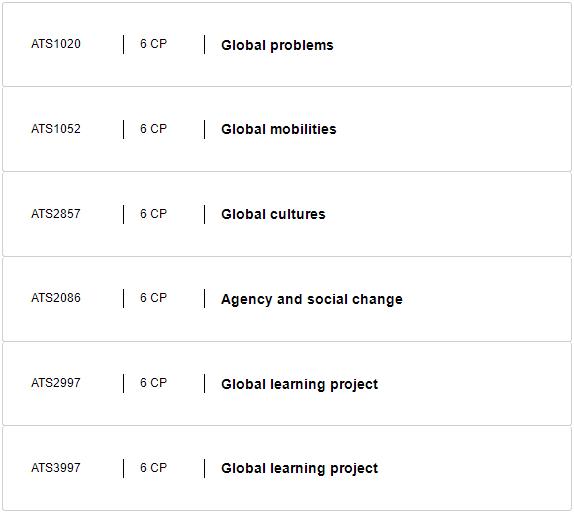
Task: Select 6 CP label in ATS3997 row
Action: (153, 468)
